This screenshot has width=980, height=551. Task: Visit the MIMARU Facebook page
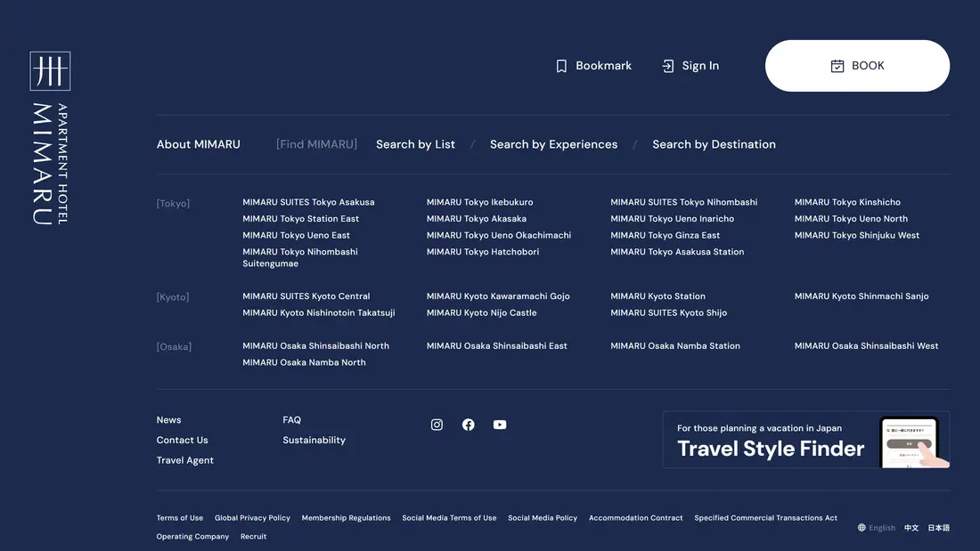tap(469, 425)
